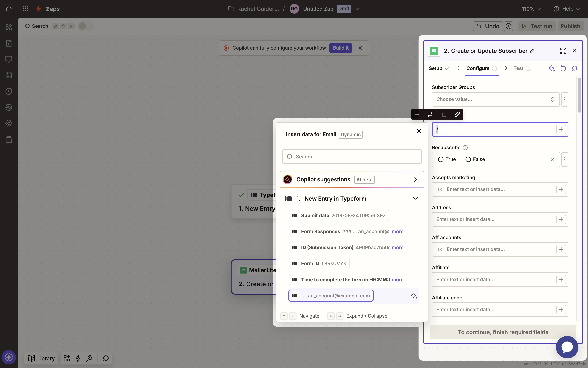
Task: Click the refresh fields icon in step panel
Action: click(x=563, y=68)
